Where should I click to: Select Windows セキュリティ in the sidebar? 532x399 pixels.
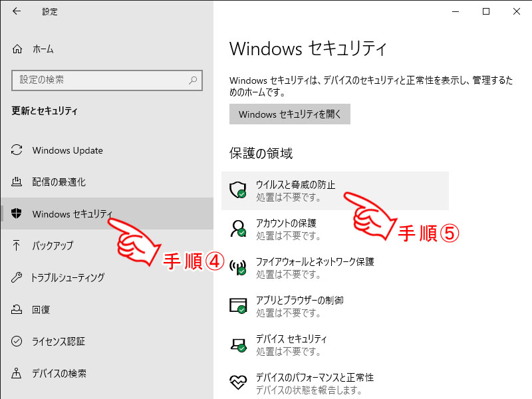(x=107, y=213)
